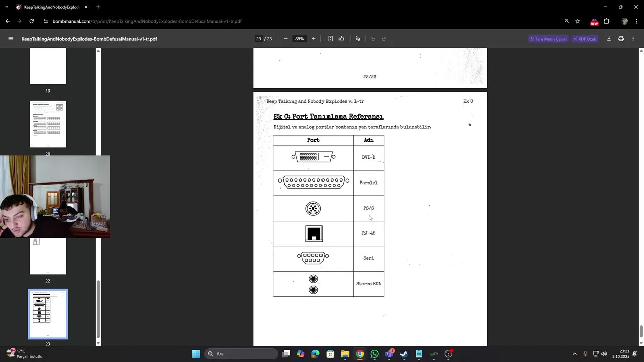Toggle the PDF sidebar menu icon
Image resolution: width=644 pixels, height=362 pixels.
pos(11,39)
